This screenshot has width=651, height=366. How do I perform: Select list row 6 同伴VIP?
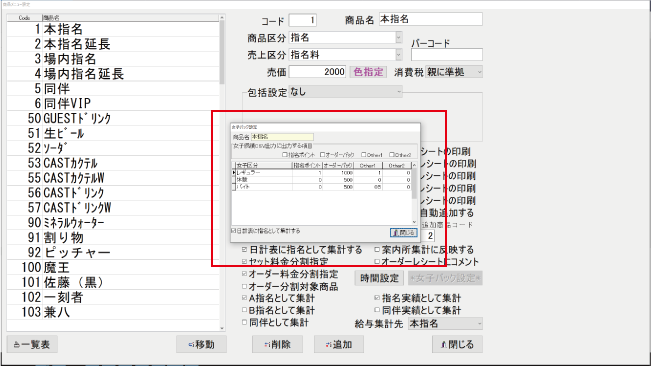[113, 104]
